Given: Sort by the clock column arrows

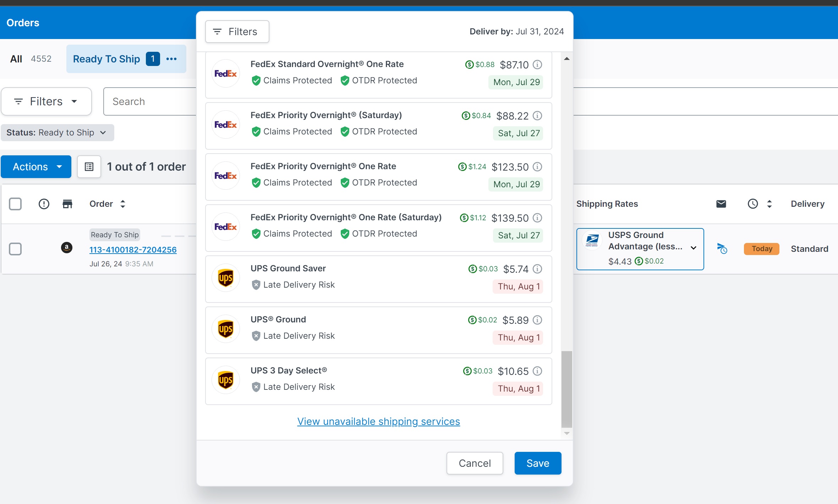Looking at the screenshot, I should [x=769, y=204].
